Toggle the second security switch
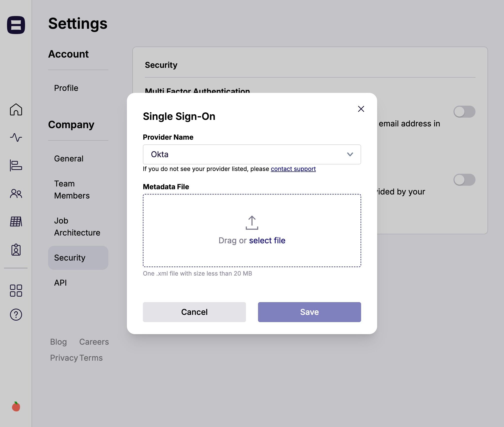This screenshot has width=504, height=427. tap(464, 180)
